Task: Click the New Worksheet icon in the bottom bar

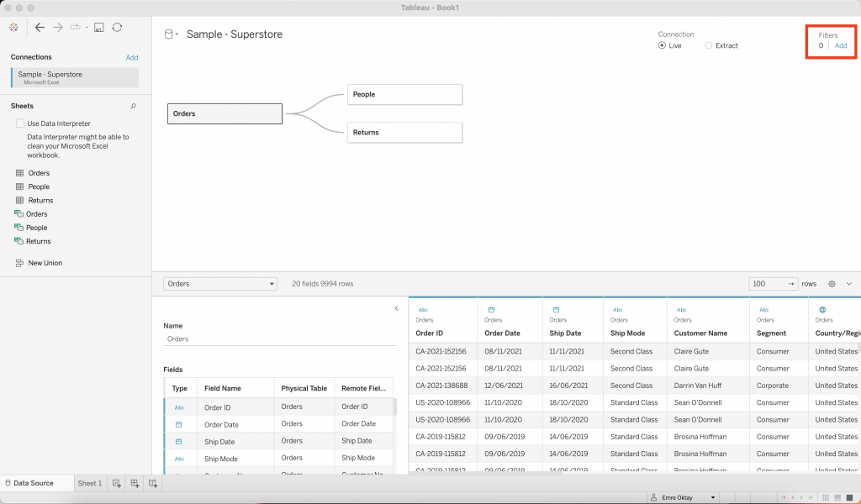Action: [x=117, y=484]
